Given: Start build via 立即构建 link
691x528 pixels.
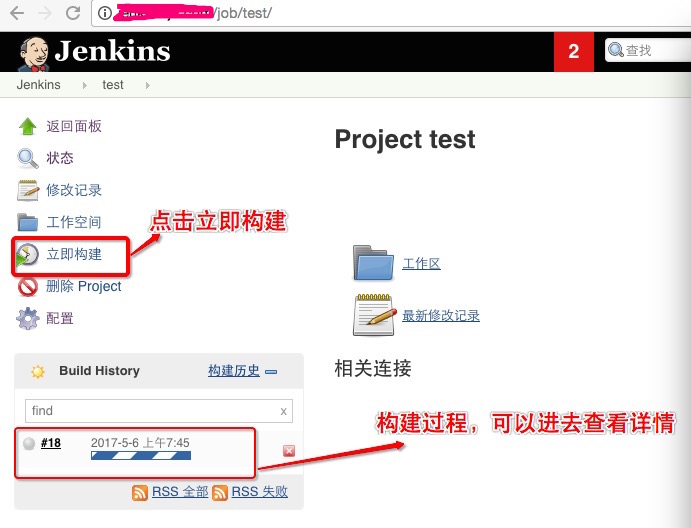Looking at the screenshot, I should pos(74,254).
